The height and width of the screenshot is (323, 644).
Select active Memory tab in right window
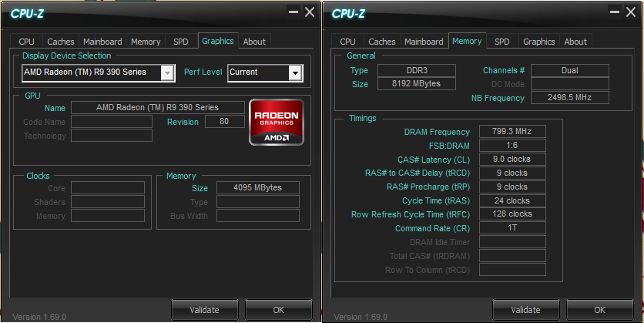467,41
